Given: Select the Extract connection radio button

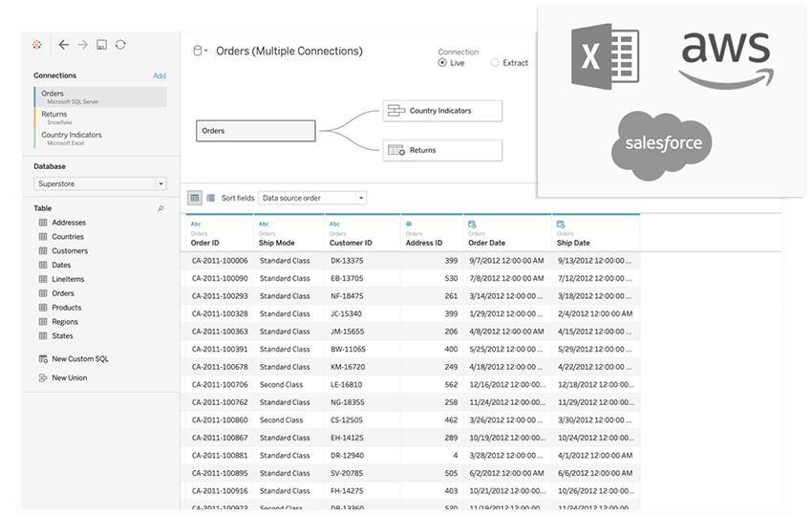Looking at the screenshot, I should [x=494, y=63].
